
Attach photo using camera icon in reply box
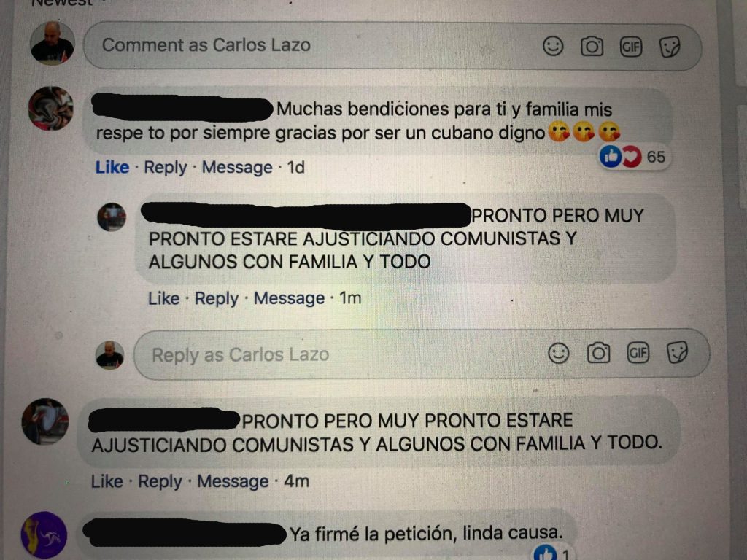coord(598,353)
